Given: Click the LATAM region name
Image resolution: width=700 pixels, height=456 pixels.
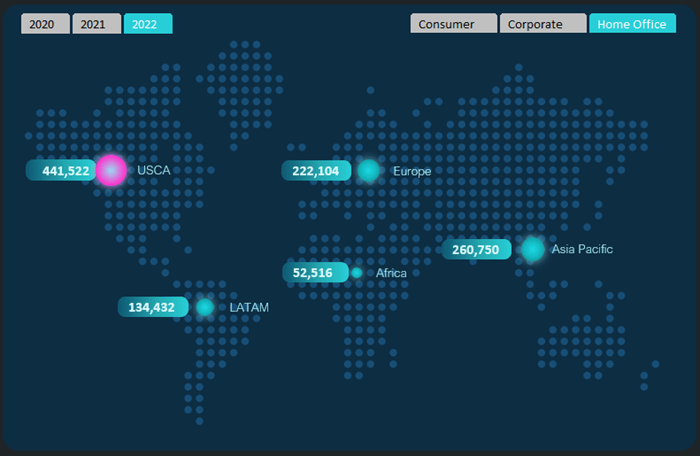Looking at the screenshot, I should (x=249, y=307).
